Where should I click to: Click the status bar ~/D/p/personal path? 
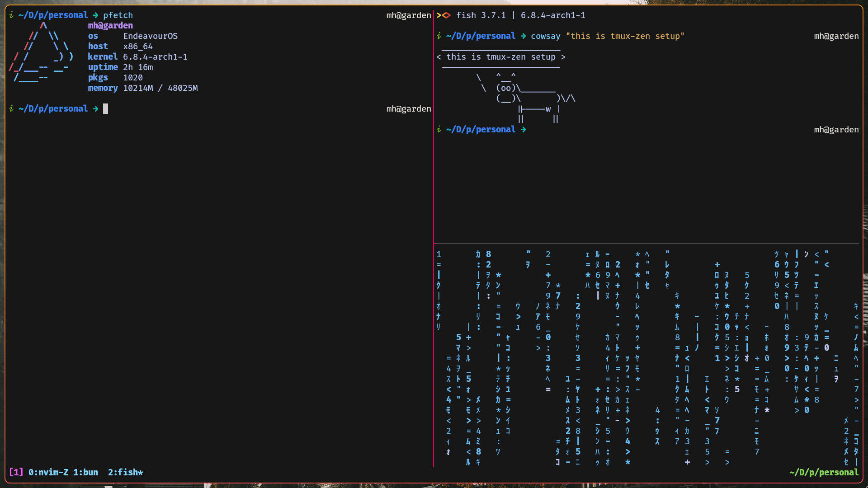click(823, 472)
